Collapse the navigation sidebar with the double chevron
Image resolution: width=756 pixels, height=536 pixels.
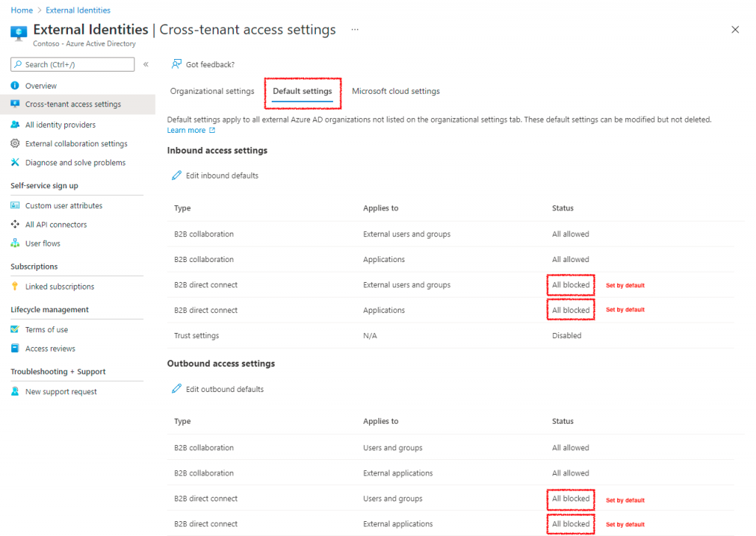tap(145, 64)
